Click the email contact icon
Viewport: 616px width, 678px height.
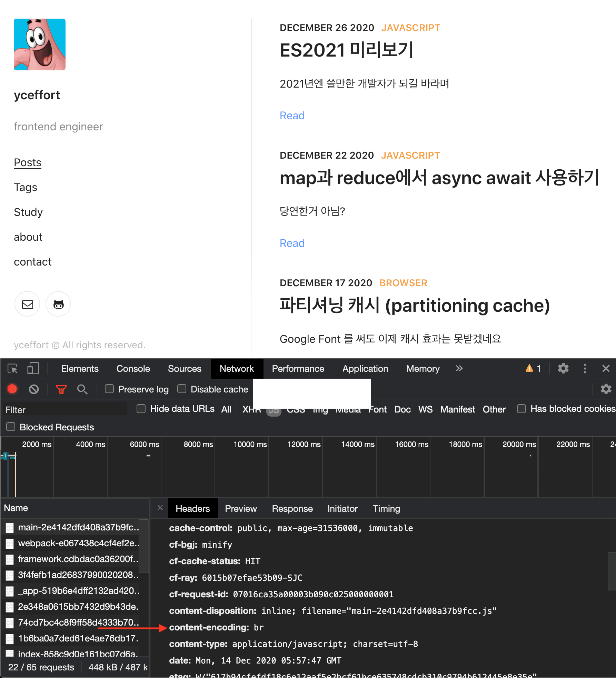coord(27,304)
